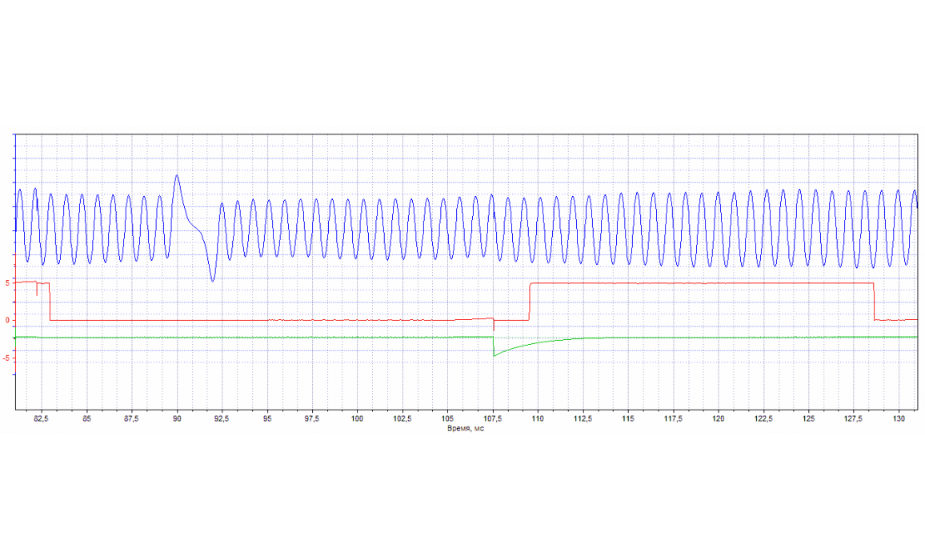Click the 5 label on the vertical axis
Image resolution: width=925 pixels, height=560 pixels.
pyautogui.click(x=7, y=283)
